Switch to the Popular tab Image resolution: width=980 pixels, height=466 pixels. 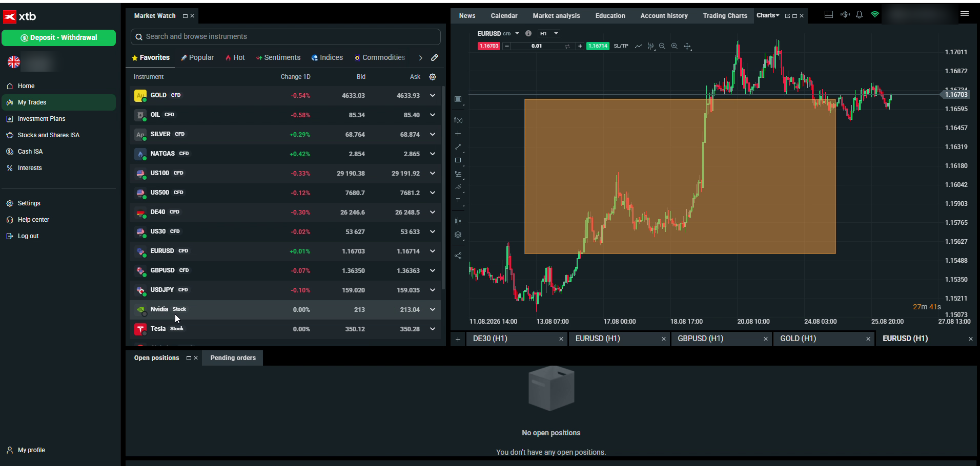(197, 57)
